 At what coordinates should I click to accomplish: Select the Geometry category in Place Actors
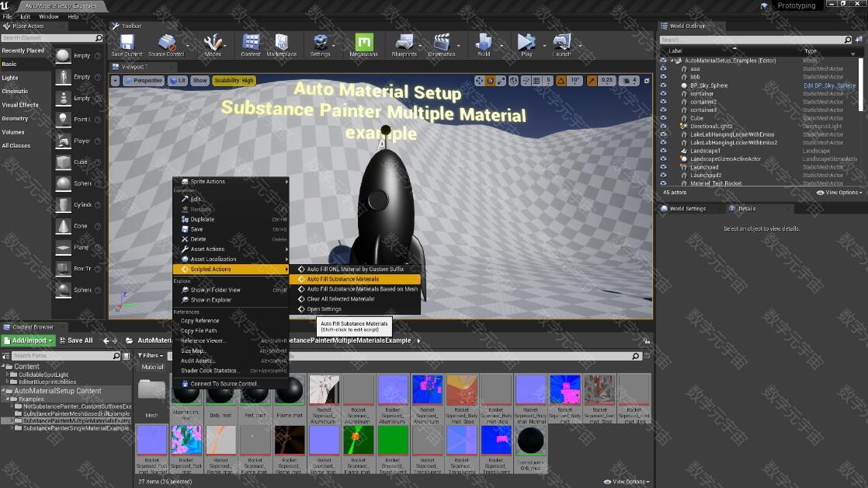[15, 119]
